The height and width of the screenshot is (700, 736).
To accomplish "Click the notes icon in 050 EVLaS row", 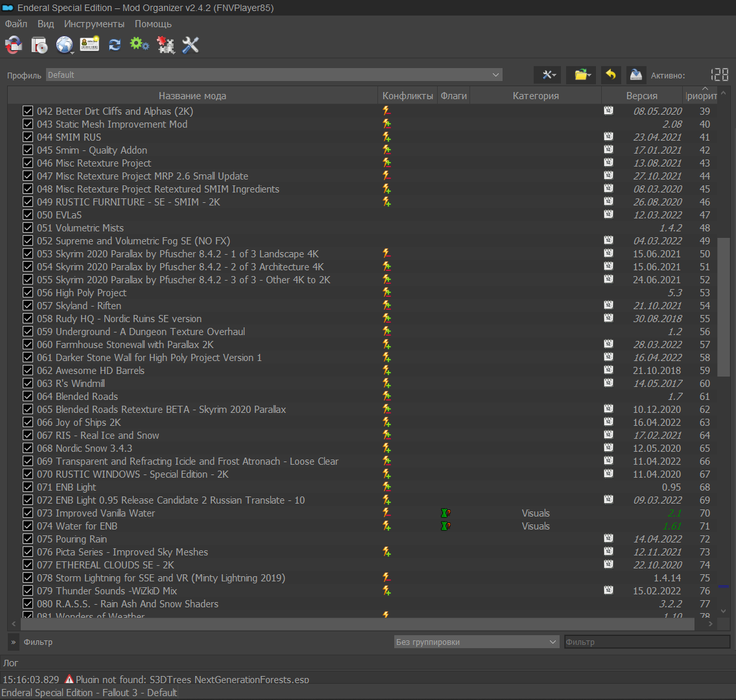I will 608,215.
